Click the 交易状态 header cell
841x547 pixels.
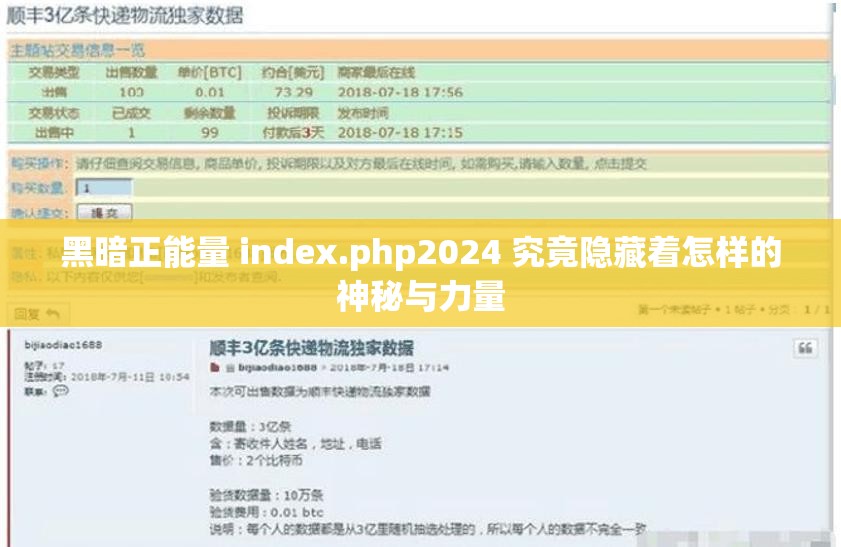pos(54,113)
